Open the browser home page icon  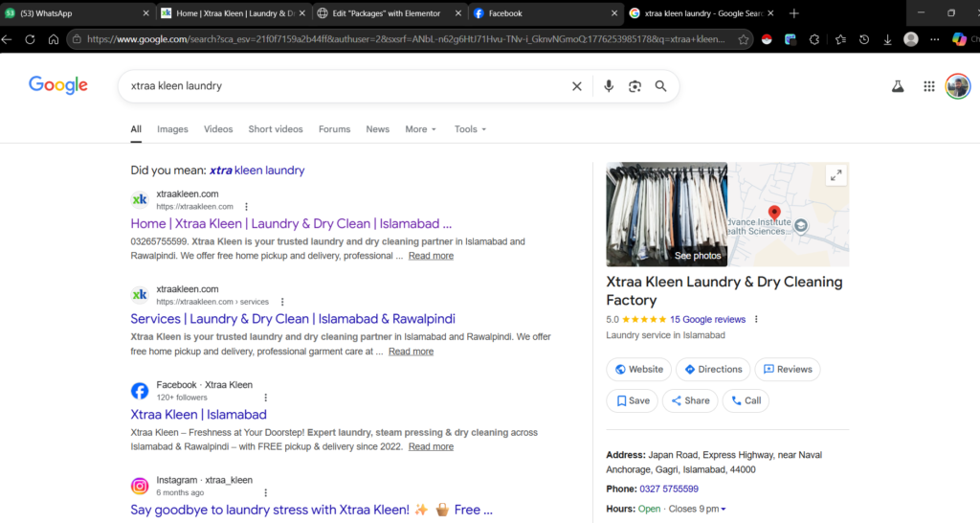coord(54,39)
